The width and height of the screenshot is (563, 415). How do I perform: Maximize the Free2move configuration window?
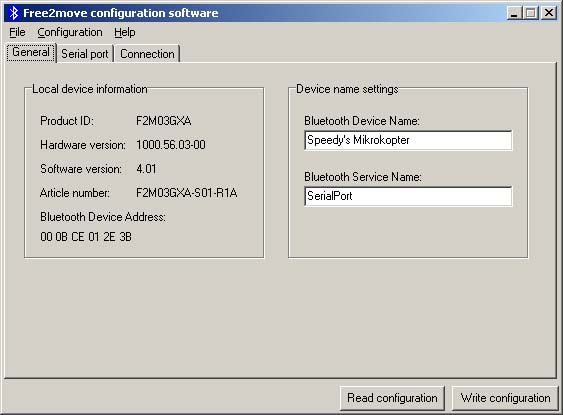(531, 13)
